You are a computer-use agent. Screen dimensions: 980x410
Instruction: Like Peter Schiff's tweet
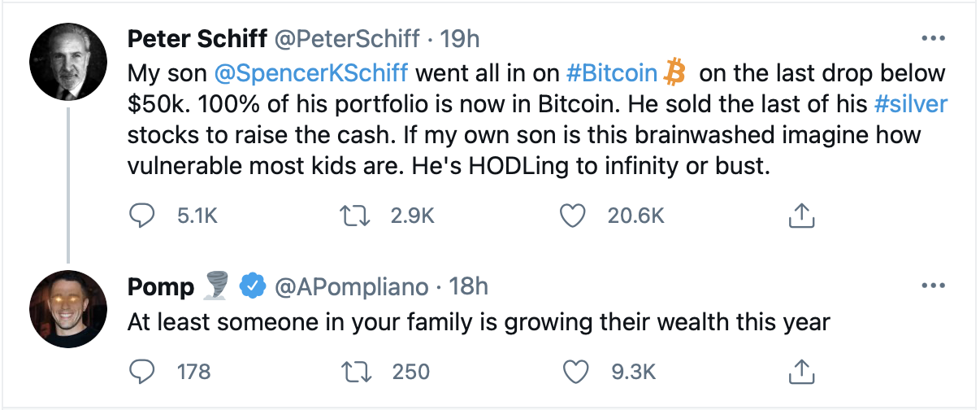tap(574, 216)
